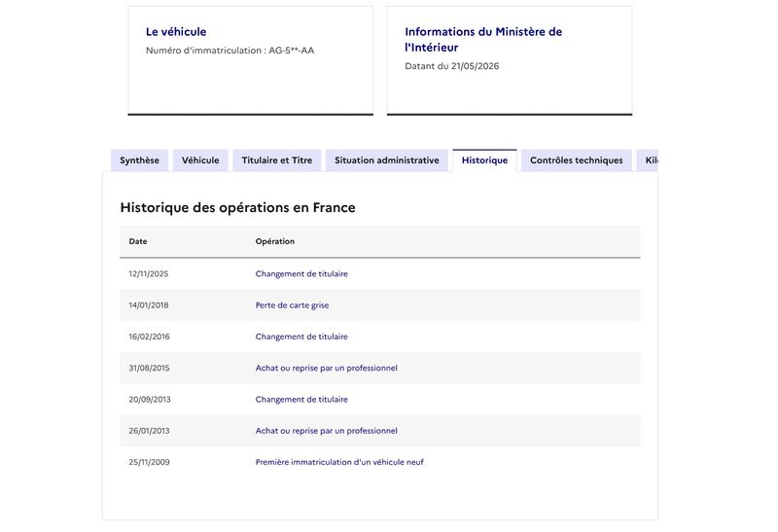Click the Numéro d'immatriculation AG-5**-AA text
The width and height of the screenshot is (778, 532).
230,51
